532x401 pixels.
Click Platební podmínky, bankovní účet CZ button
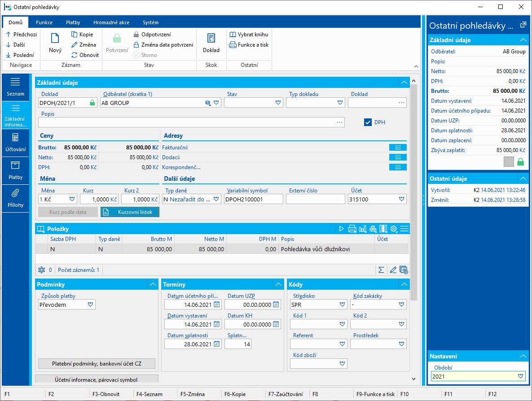point(97,363)
